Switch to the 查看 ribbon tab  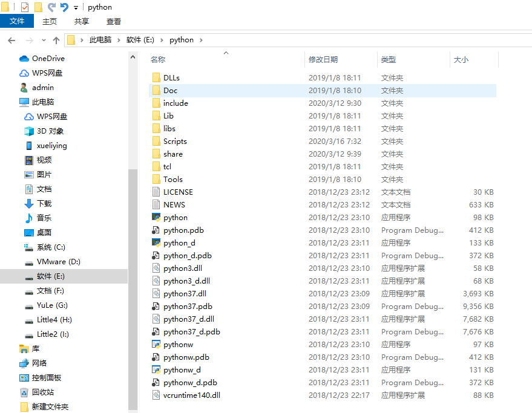(x=114, y=21)
